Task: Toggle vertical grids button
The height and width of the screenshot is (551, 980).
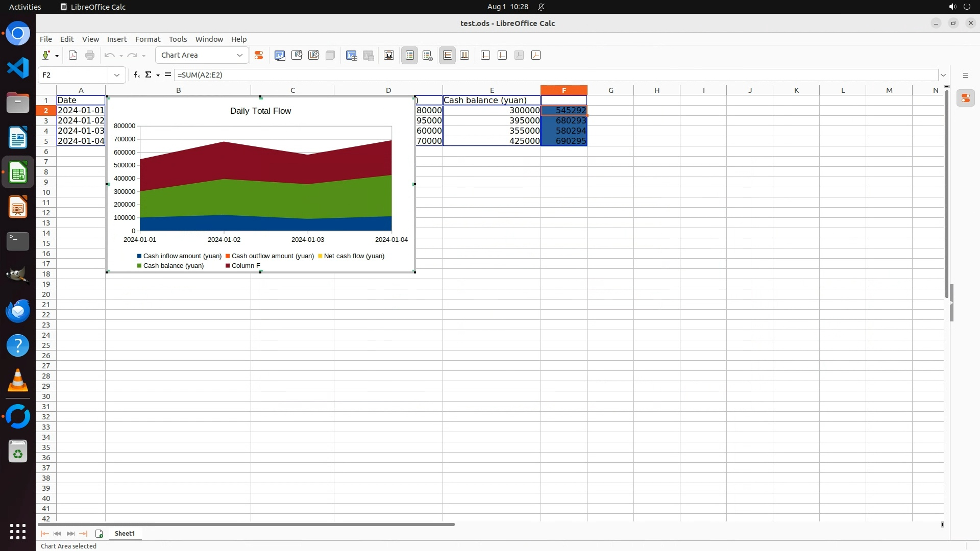Action: pos(464,55)
